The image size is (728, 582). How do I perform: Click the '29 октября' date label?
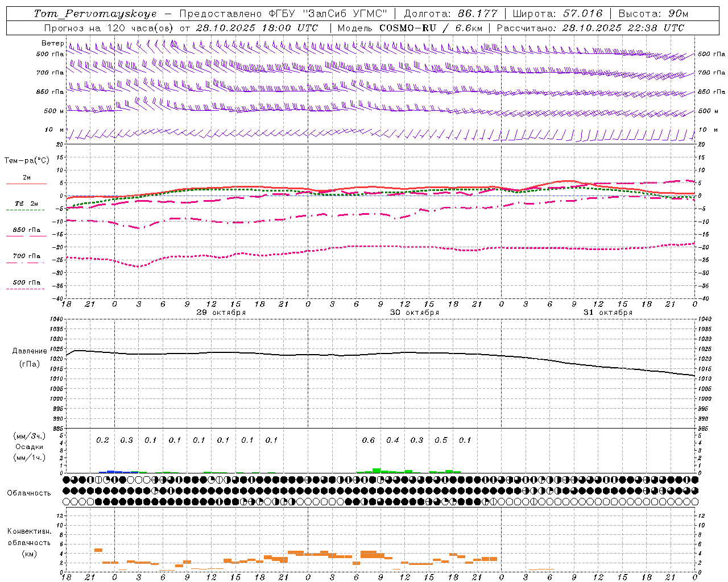point(221,313)
